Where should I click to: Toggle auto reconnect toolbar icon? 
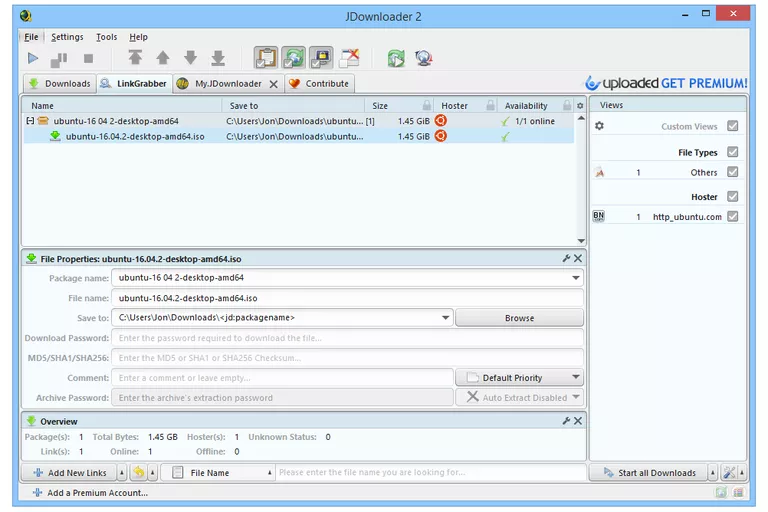293,58
